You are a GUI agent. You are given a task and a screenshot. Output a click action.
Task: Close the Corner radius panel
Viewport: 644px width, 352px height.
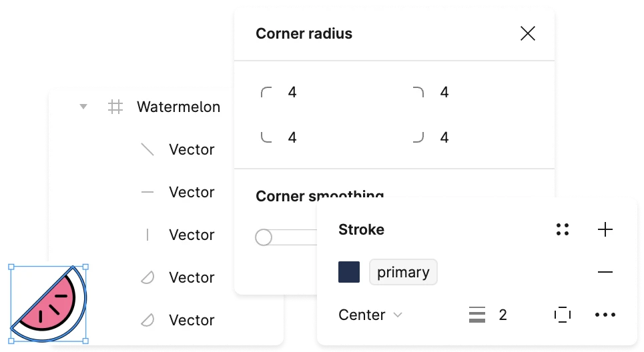(x=528, y=33)
